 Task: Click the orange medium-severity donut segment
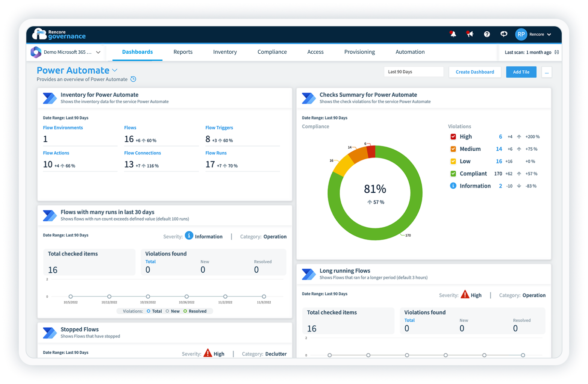tap(359, 154)
